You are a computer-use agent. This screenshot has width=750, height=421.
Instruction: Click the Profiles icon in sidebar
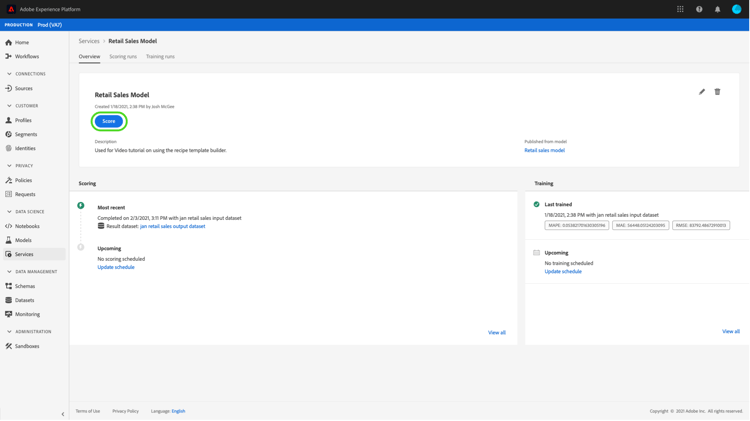8,120
